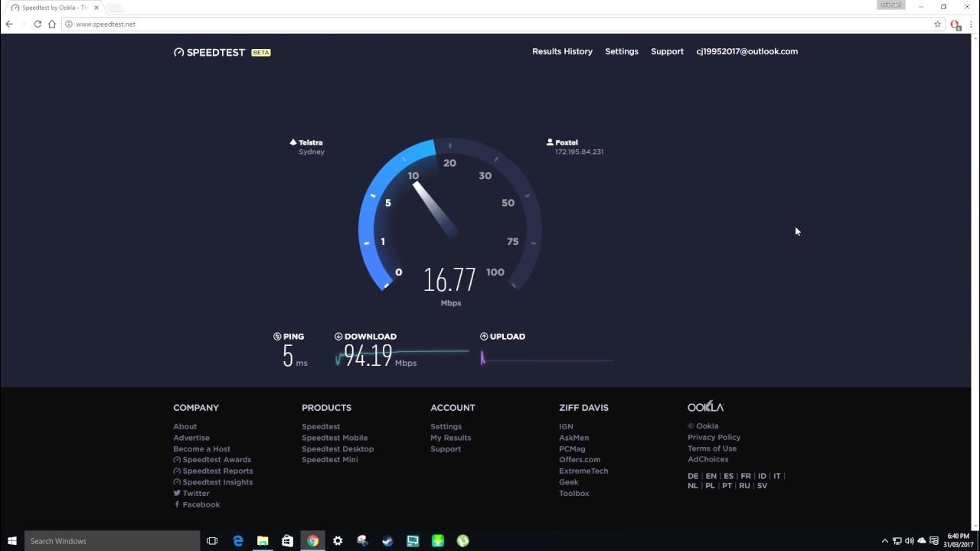Screen dimensions: 980x551
Task: Bookmark page with star icon
Action: 937,24
